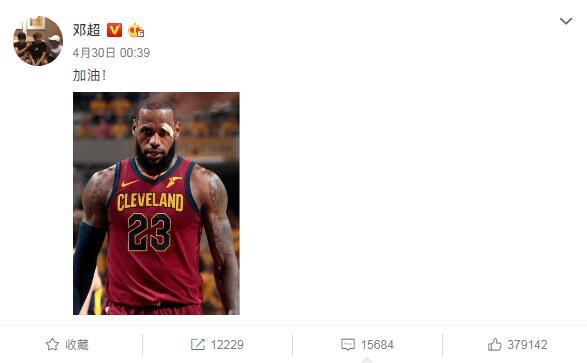The width and height of the screenshot is (587, 363).
Task: Click the small caret below comment count
Action: [367, 360]
